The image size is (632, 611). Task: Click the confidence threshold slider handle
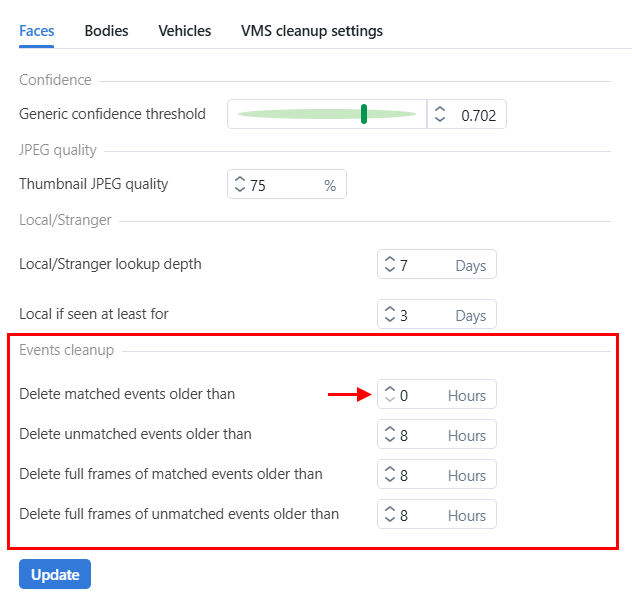(x=364, y=114)
